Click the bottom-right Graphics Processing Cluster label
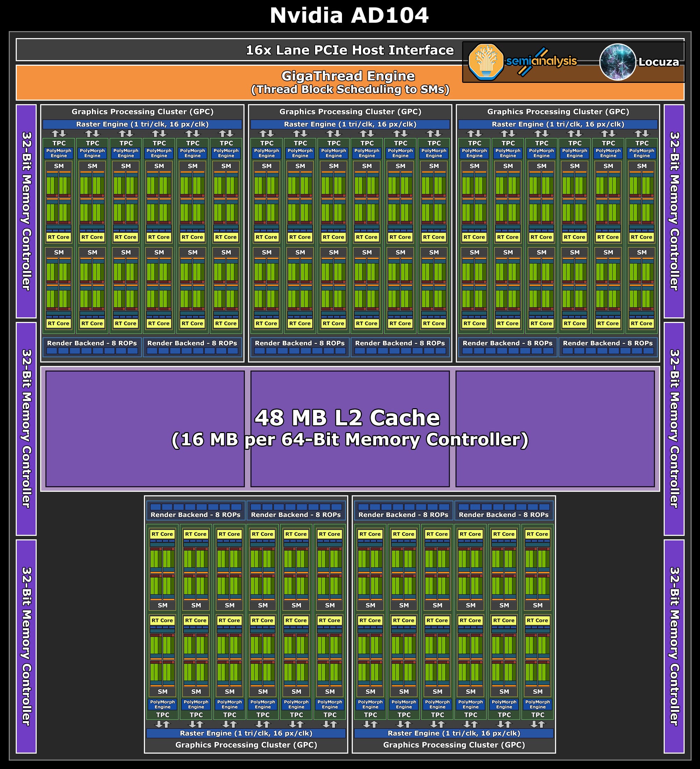The image size is (700, 769). click(x=454, y=745)
